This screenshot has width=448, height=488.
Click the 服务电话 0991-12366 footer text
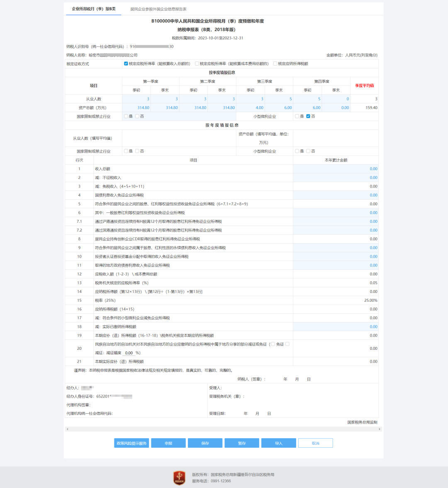pyautogui.click(x=211, y=481)
